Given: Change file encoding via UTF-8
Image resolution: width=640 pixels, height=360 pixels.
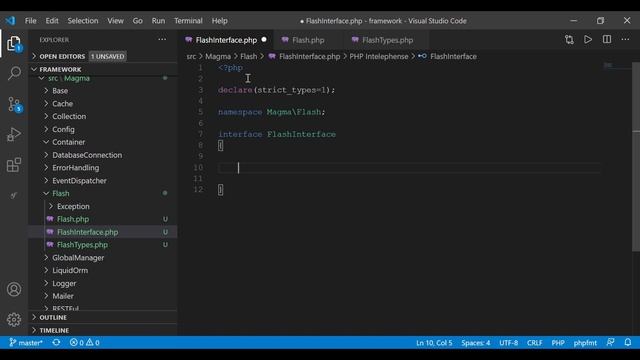Looking at the screenshot, I should tap(509, 343).
